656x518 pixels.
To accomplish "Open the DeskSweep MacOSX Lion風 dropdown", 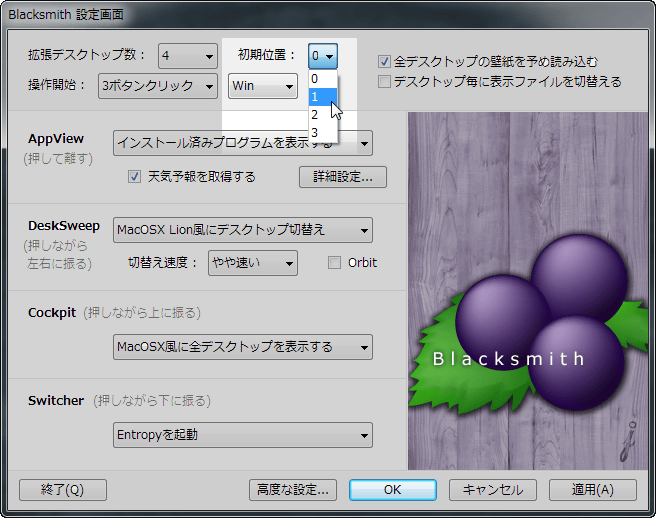I will point(243,230).
